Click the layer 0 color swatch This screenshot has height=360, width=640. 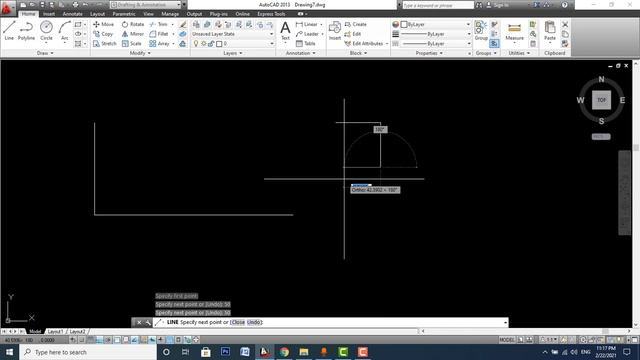[x=219, y=43]
